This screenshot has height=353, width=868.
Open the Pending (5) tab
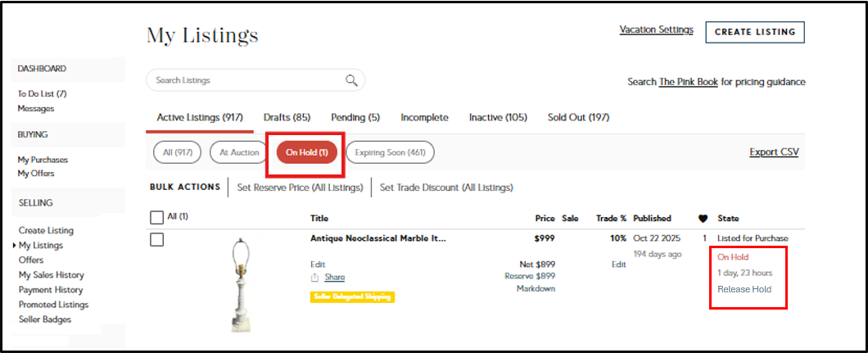[355, 117]
